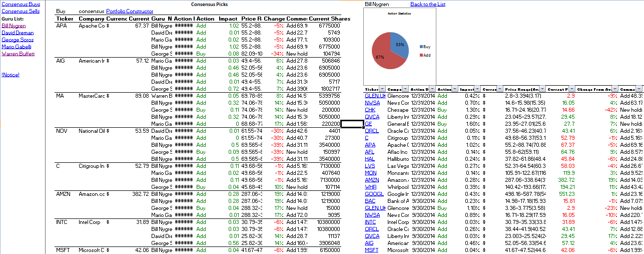This screenshot has width=644, height=254.
Task: Open the Action column filter dropdown
Action: pyautogui.click(x=455, y=89)
